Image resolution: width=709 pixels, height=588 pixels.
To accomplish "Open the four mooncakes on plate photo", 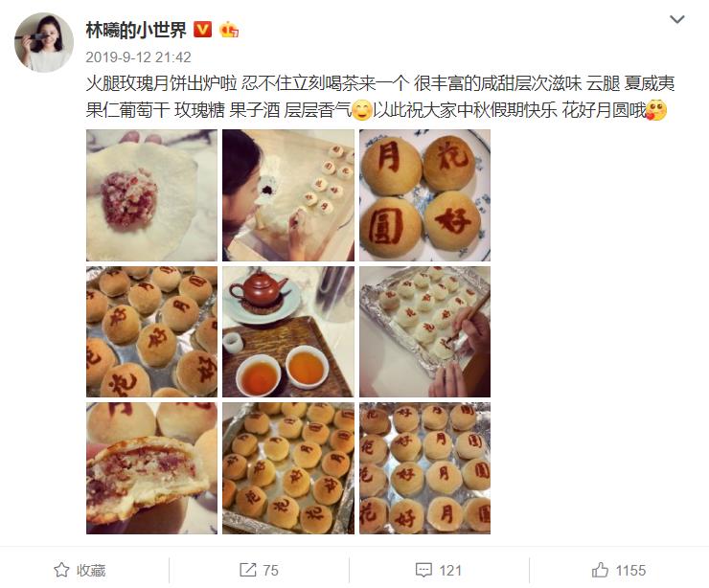I will [x=424, y=195].
